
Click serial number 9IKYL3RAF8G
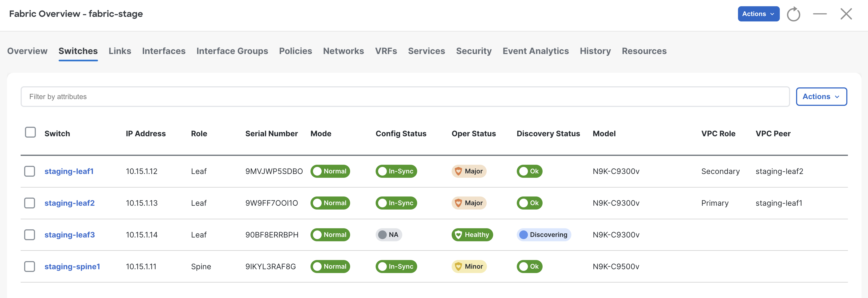[x=271, y=266]
